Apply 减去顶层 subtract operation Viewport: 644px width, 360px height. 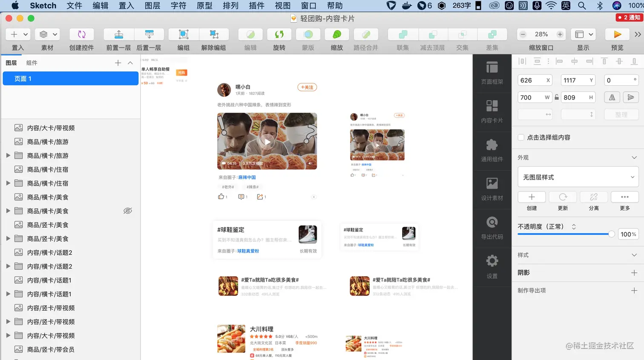(x=433, y=34)
